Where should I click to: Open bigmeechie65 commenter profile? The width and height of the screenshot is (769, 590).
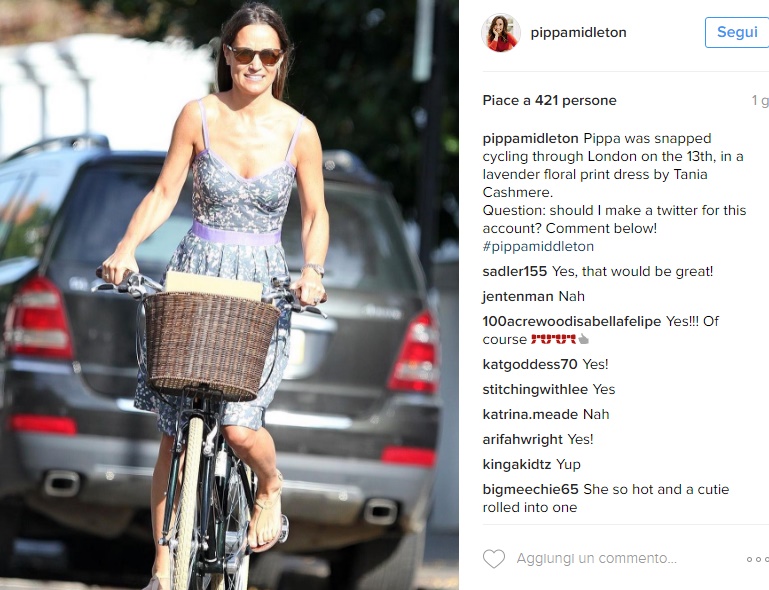[530, 489]
